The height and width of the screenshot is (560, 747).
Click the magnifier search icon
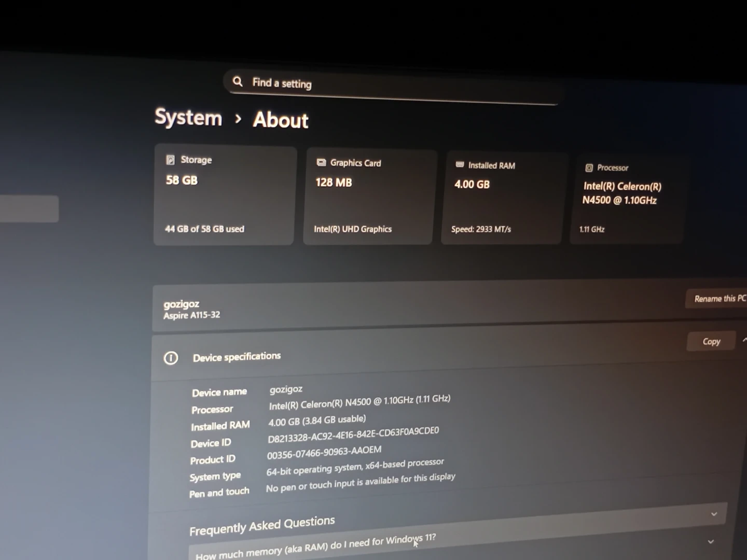point(238,81)
